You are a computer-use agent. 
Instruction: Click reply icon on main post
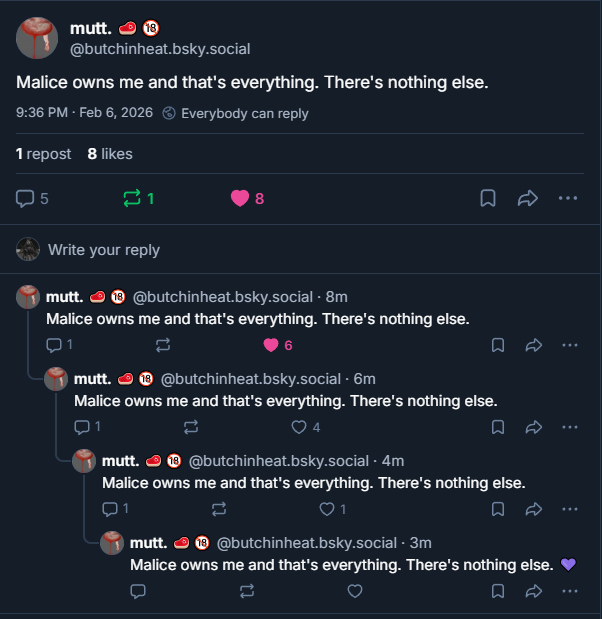pyautogui.click(x=26, y=198)
